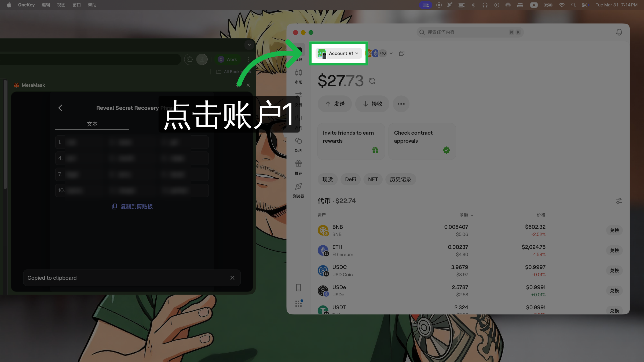This screenshot has width=644, height=362.
Task: Open token list filter settings icon
Action: 619,201
